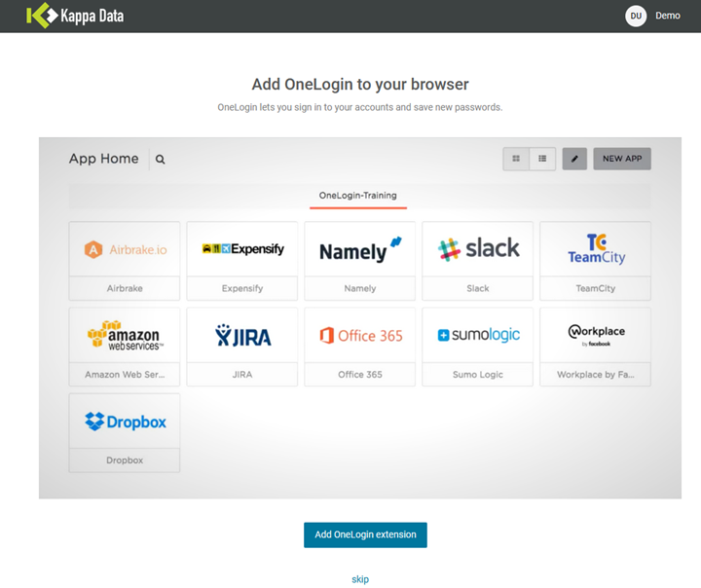Select the OneLogin-Training tab
The height and width of the screenshot is (588, 701).
coord(358,196)
